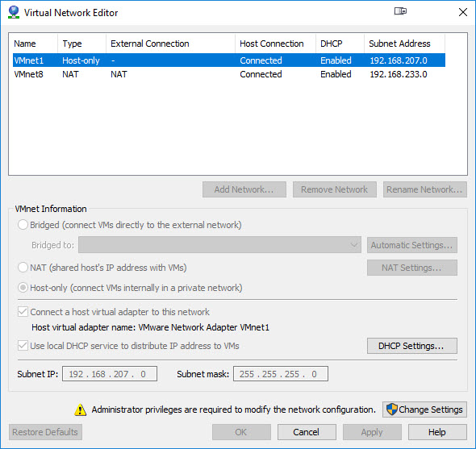This screenshot has width=476, height=449.
Task: Close the Virtual Network Editor window
Action: coord(462,12)
